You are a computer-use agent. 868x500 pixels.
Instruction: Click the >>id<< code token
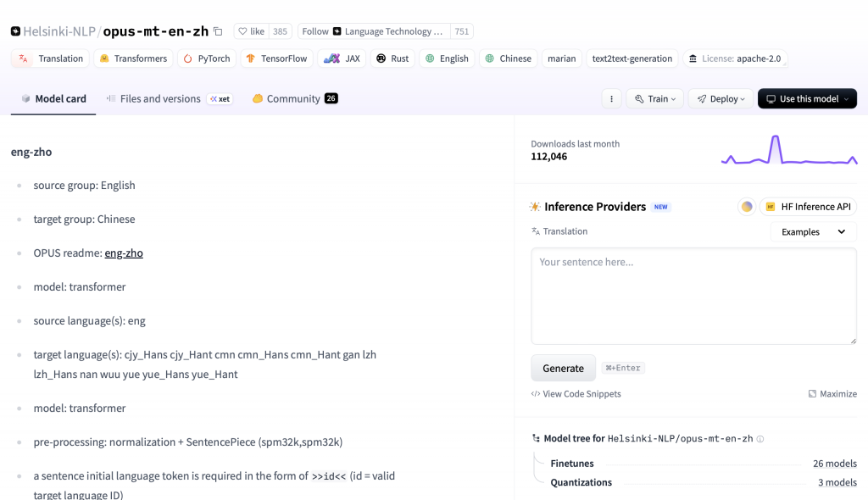coord(329,476)
